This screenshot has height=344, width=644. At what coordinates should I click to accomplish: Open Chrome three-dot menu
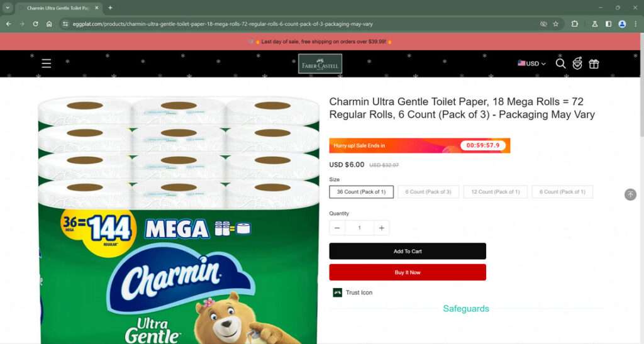click(x=635, y=24)
